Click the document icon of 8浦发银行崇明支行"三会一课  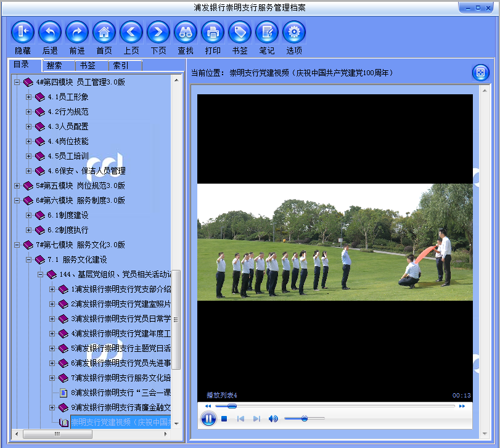pyautogui.click(x=64, y=393)
